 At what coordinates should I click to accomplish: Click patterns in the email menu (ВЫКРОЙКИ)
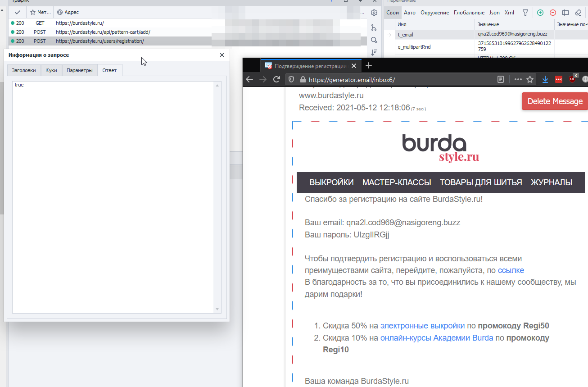pos(331,182)
